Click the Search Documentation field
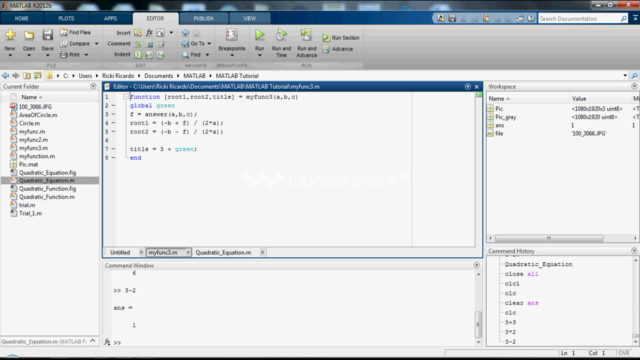640x360 pixels. click(579, 18)
